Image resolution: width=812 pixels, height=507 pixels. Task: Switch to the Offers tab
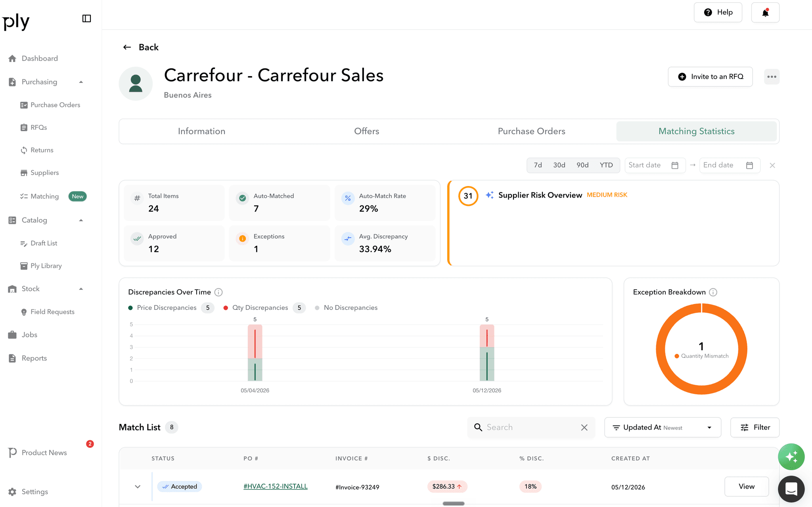point(367,131)
